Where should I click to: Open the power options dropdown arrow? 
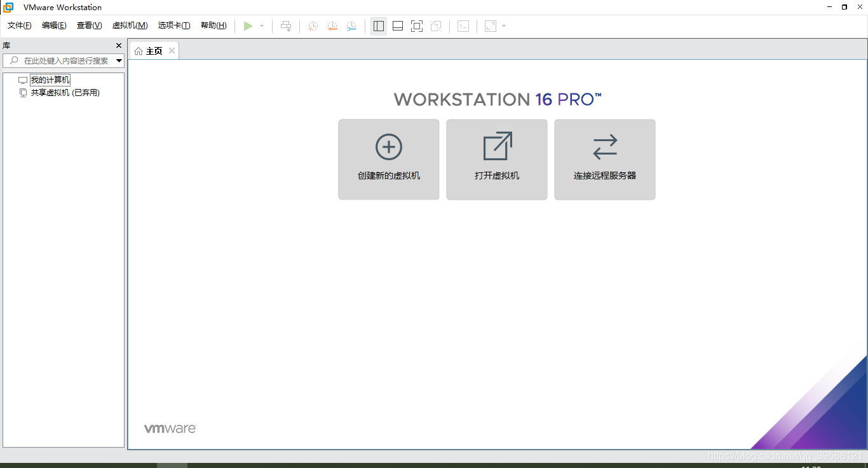coord(261,26)
